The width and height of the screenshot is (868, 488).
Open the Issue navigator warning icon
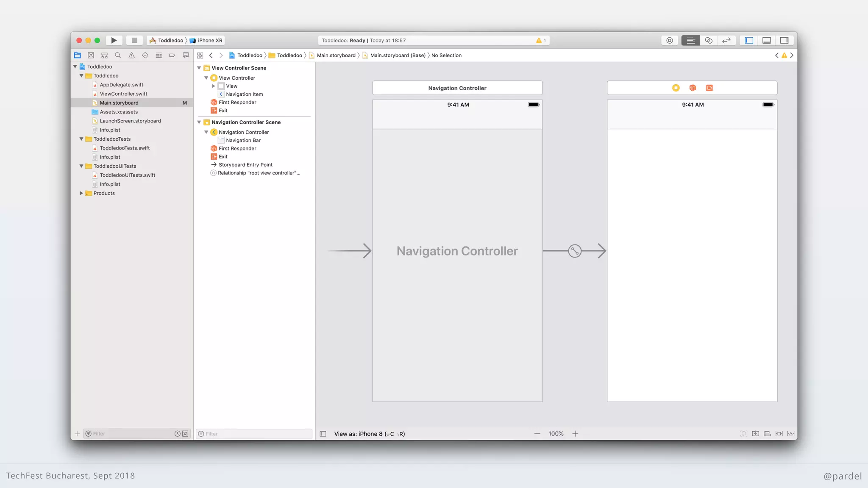point(131,55)
